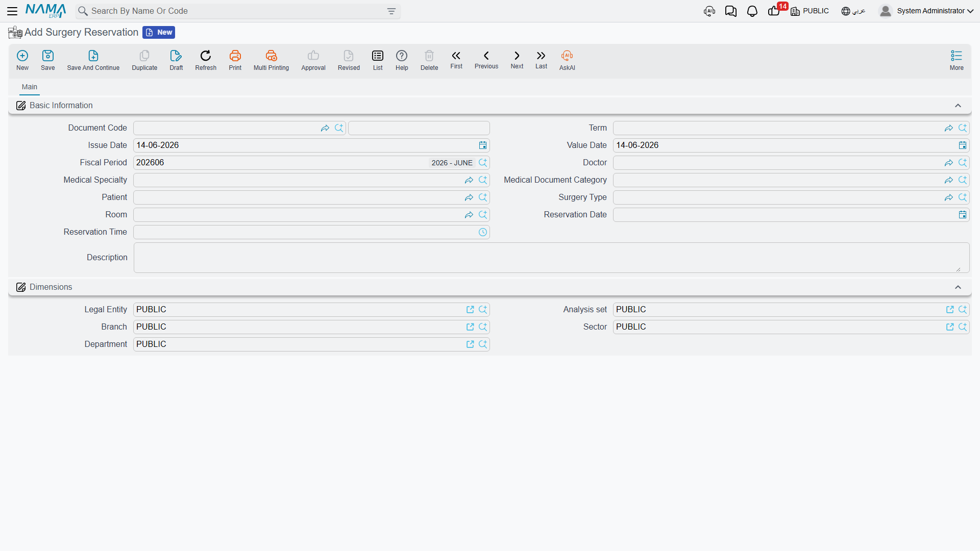Go to the Previous record
This screenshot has height=551, width=980.
point(486,60)
